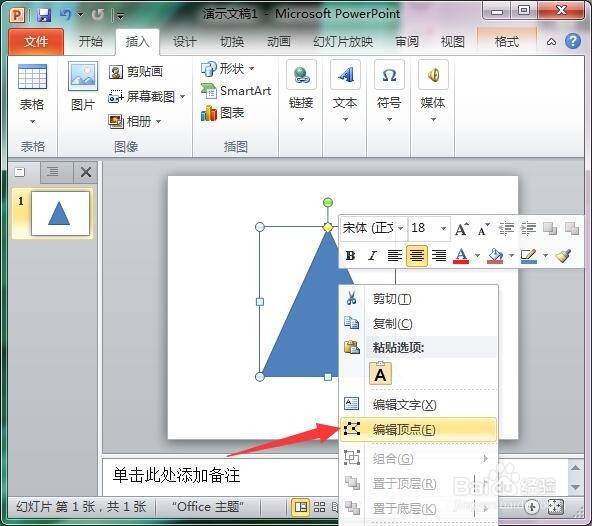Insert a picture with 图片 button
The image size is (592, 526).
coord(83,87)
